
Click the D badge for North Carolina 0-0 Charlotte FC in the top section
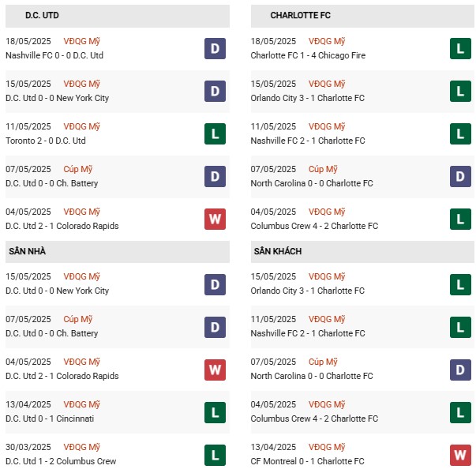pyautogui.click(x=460, y=176)
